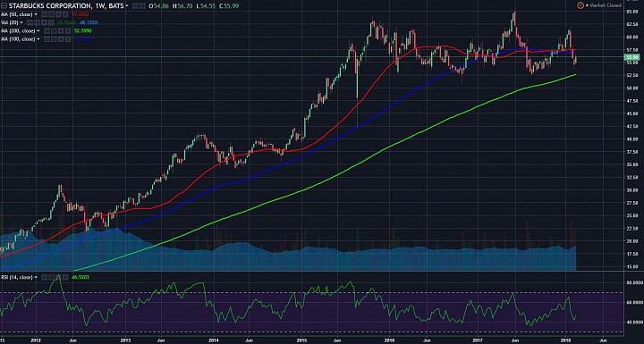Click the close price value C55.99
Viewport: 644px width, 344px height.
coord(229,5)
